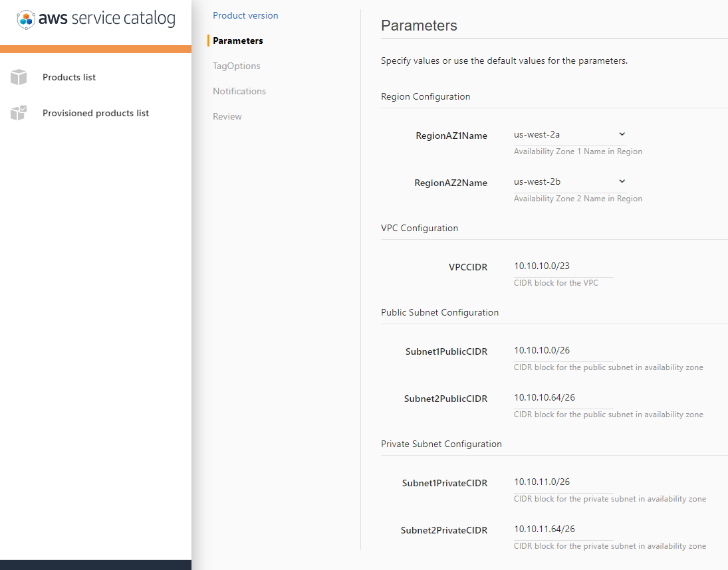The width and height of the screenshot is (728, 570).
Task: Click the private subnet hint under Subnet2PrivateCIDR
Action: (610, 546)
